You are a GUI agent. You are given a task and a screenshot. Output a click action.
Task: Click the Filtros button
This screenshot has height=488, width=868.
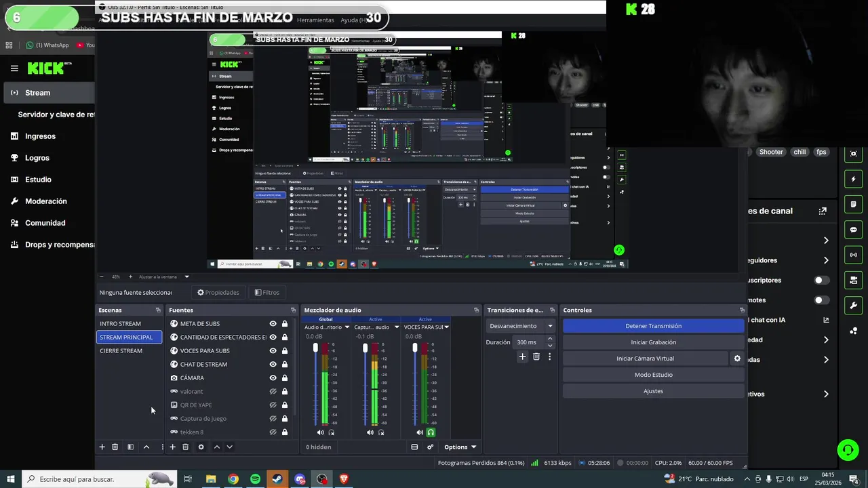(267, 292)
